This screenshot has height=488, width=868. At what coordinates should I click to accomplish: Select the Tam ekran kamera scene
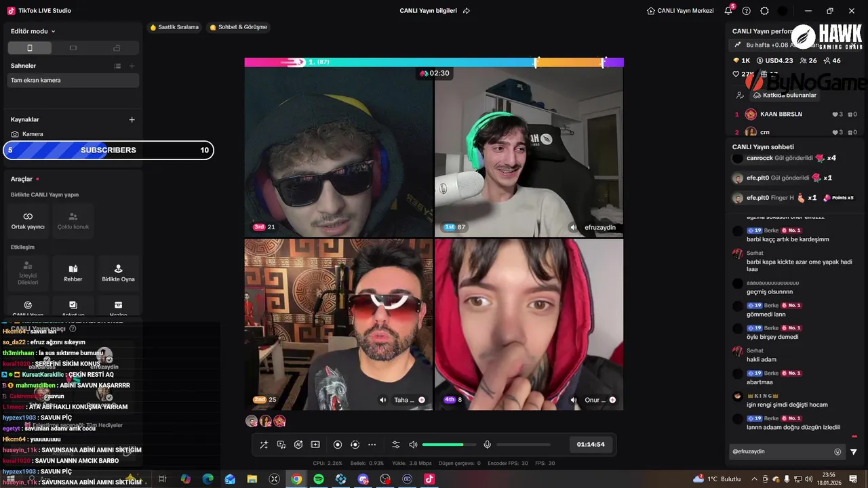pos(73,80)
